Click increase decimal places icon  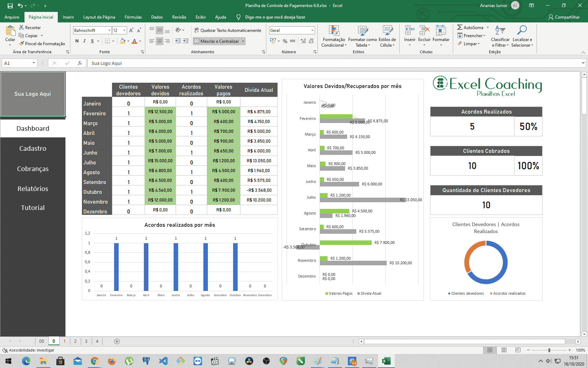coord(303,41)
